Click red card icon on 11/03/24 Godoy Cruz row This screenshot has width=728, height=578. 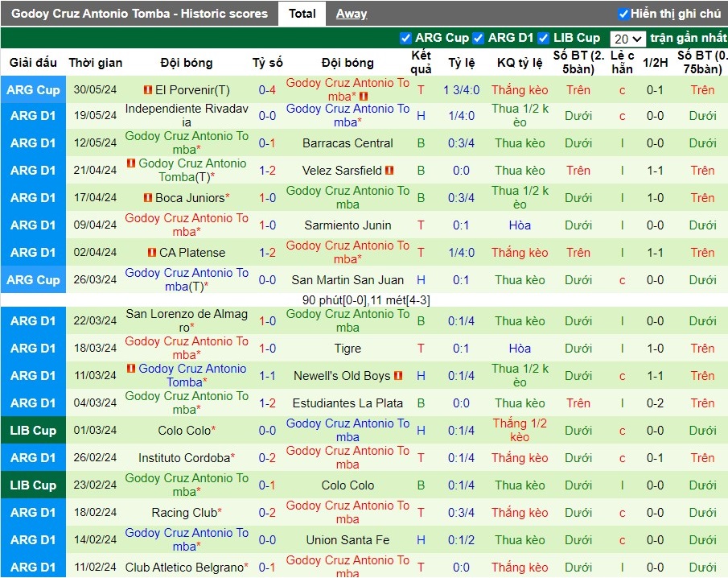click(131, 369)
